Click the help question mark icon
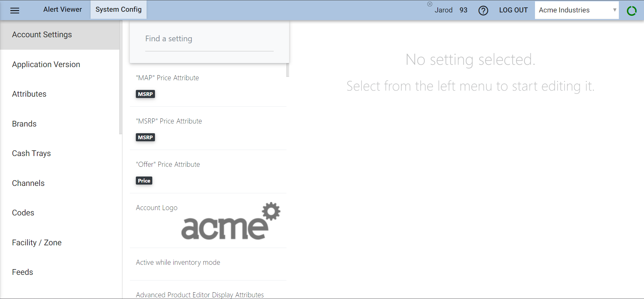Screen dimensions: 644x299 tap(483, 10)
